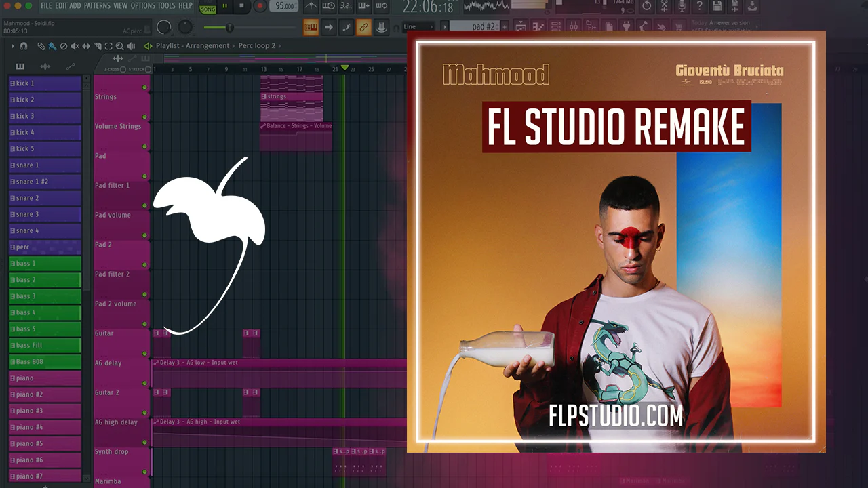This screenshot has height=488, width=868.
Task: Click the shopping cart content library icon
Action: pyautogui.click(x=680, y=26)
